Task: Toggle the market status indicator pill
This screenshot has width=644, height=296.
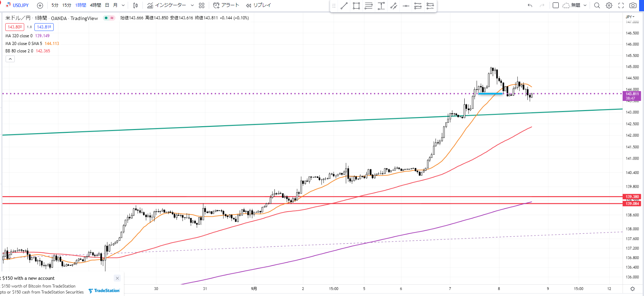Action: click(109, 18)
